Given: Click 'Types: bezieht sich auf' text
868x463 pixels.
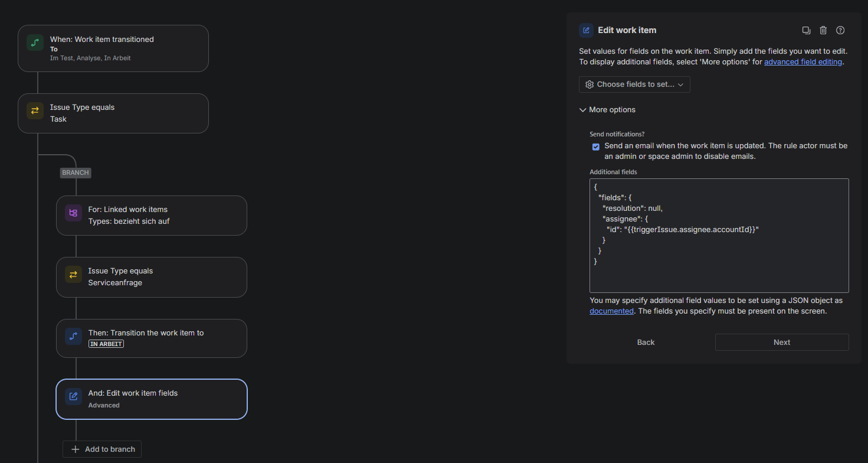Looking at the screenshot, I should click(x=129, y=221).
